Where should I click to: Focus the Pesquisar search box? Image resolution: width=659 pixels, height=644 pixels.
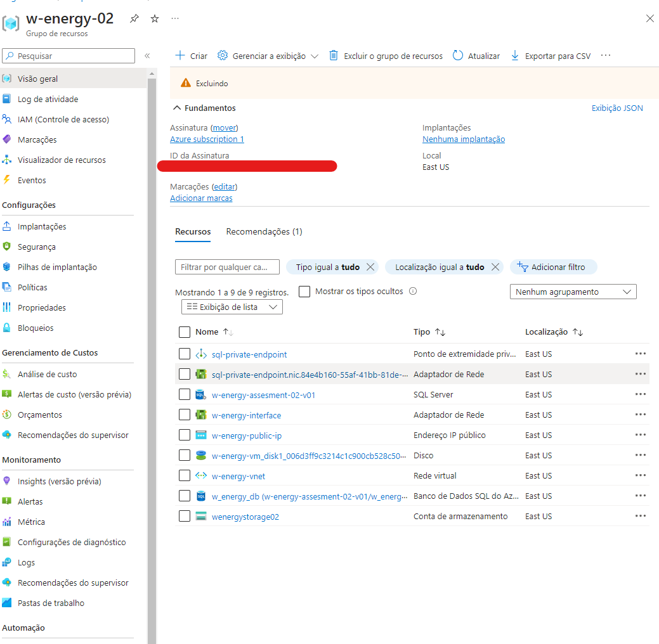[69, 56]
